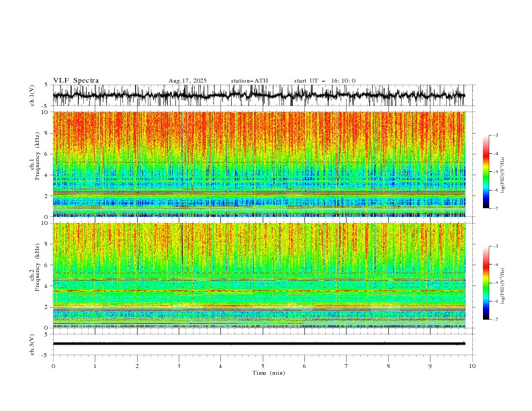Click the "-4" label on ch.2 colorbar

click(496, 265)
